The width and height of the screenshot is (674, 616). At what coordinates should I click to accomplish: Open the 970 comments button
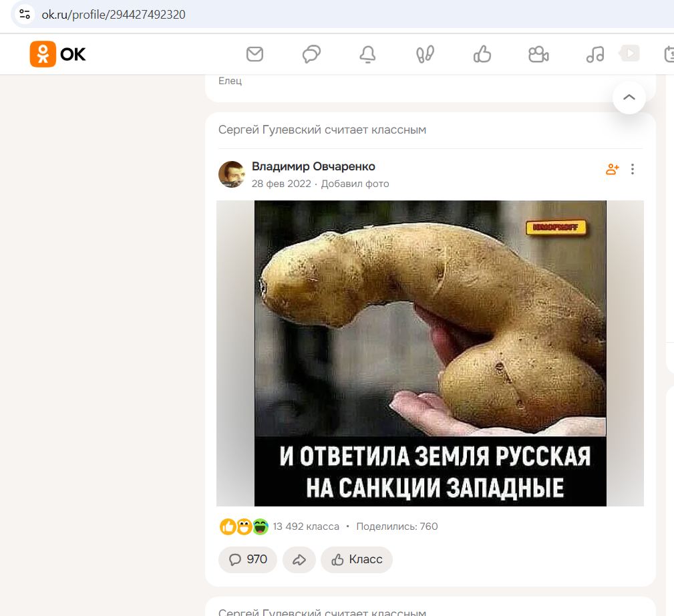248,559
